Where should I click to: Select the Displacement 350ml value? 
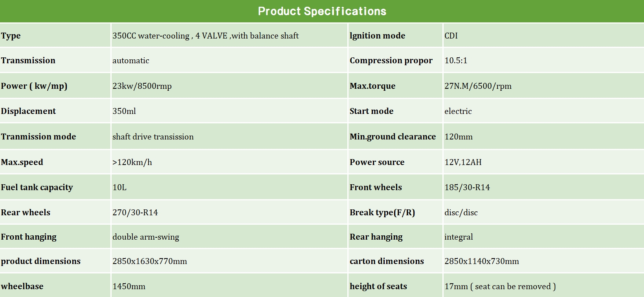124,111
